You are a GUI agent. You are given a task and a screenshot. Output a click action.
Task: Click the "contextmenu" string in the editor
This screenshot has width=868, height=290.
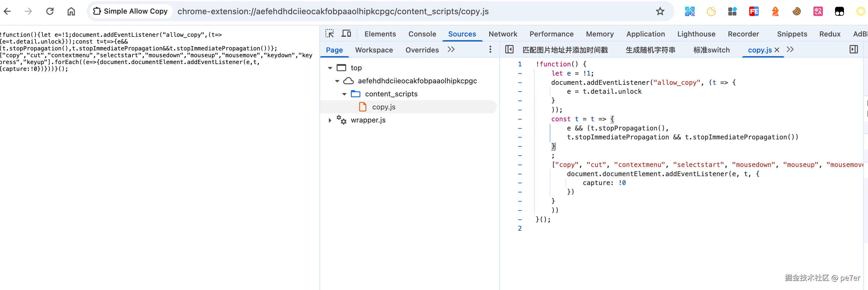(x=639, y=165)
